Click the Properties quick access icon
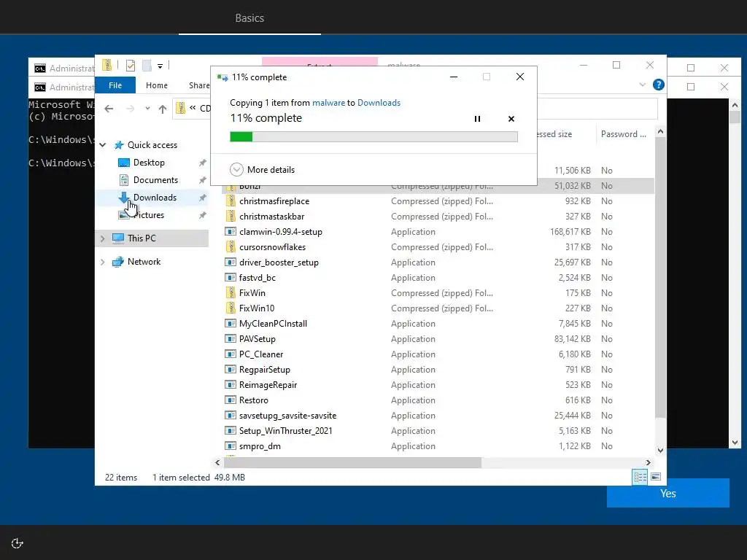The image size is (747, 560). 130,66
